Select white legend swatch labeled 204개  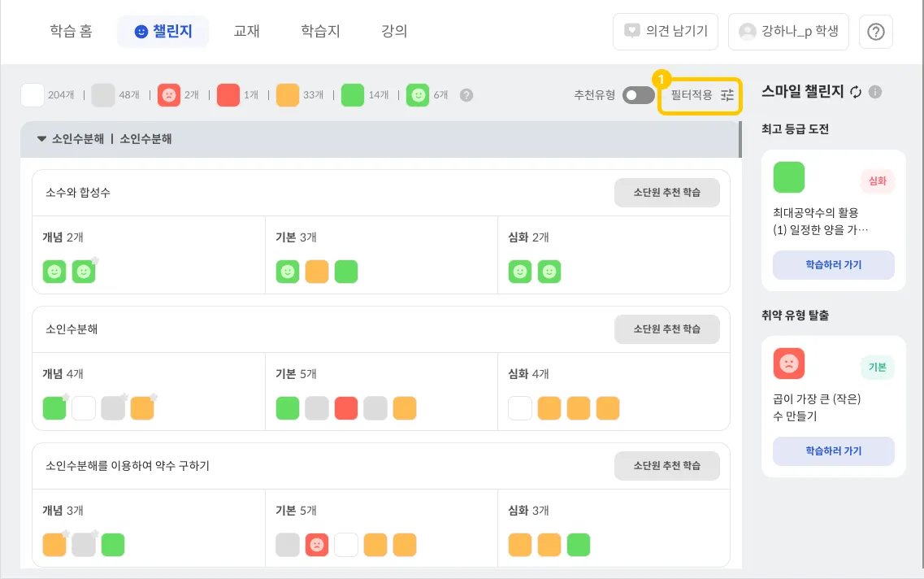point(33,95)
